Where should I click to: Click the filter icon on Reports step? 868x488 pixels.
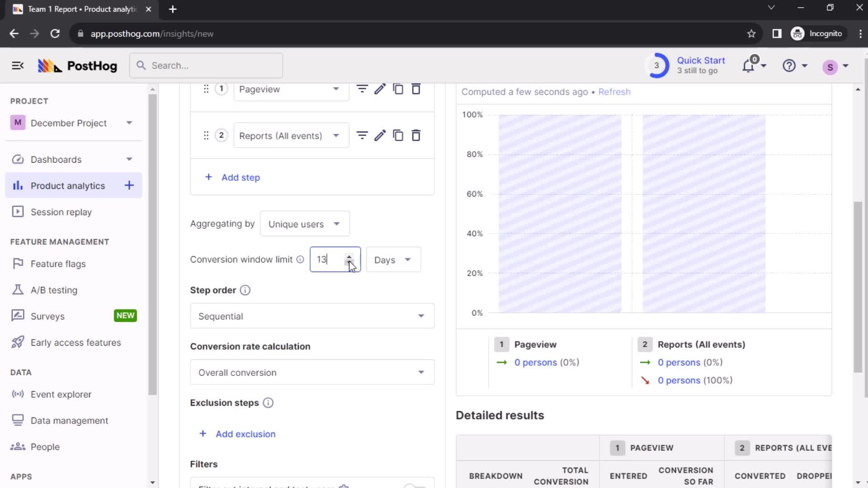coord(363,136)
